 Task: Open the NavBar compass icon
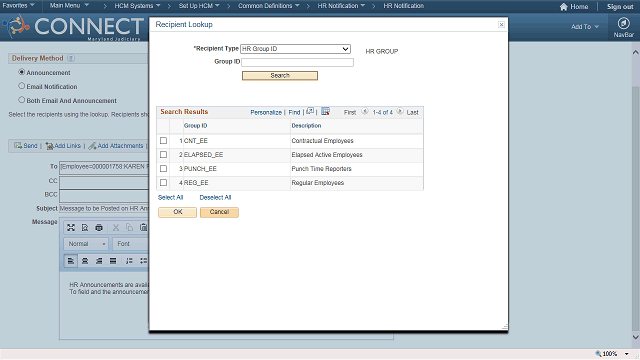click(x=623, y=23)
